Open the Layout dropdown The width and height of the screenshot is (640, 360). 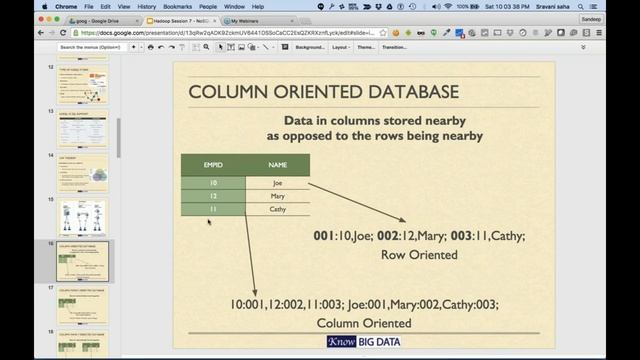pyautogui.click(x=340, y=47)
